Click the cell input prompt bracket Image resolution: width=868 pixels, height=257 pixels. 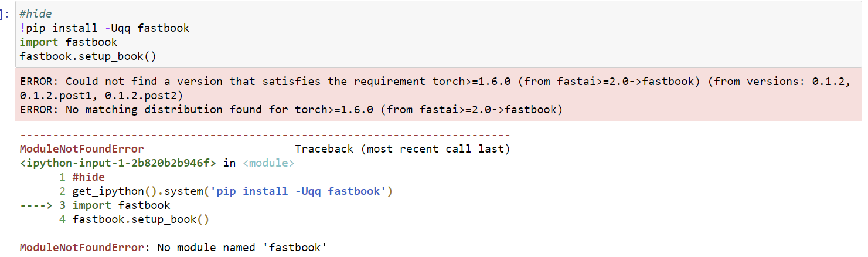(6, 14)
